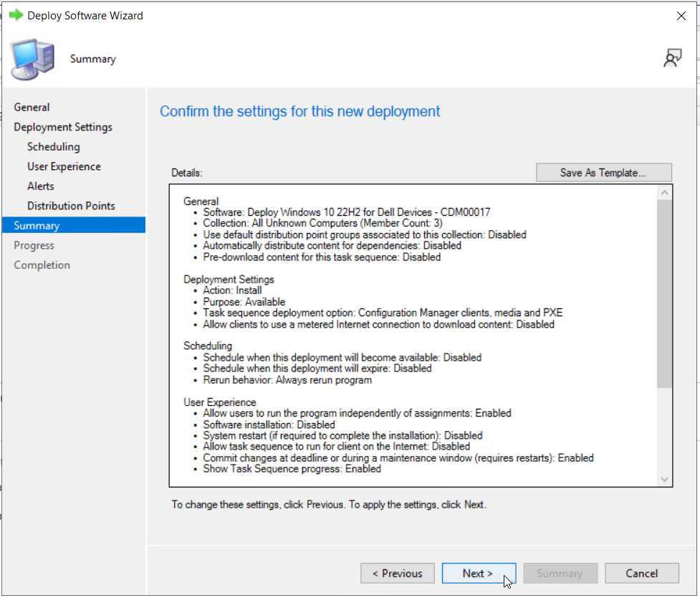Select the Alerts step in sidebar

[x=40, y=186]
